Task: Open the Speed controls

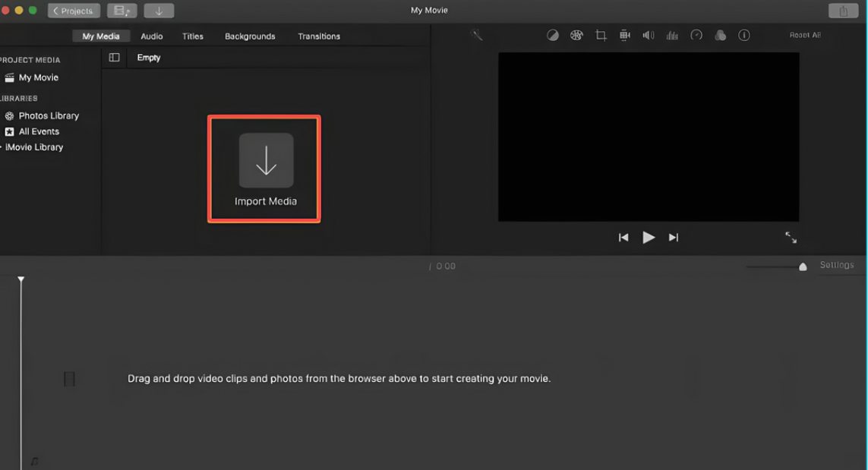Action: tap(696, 35)
